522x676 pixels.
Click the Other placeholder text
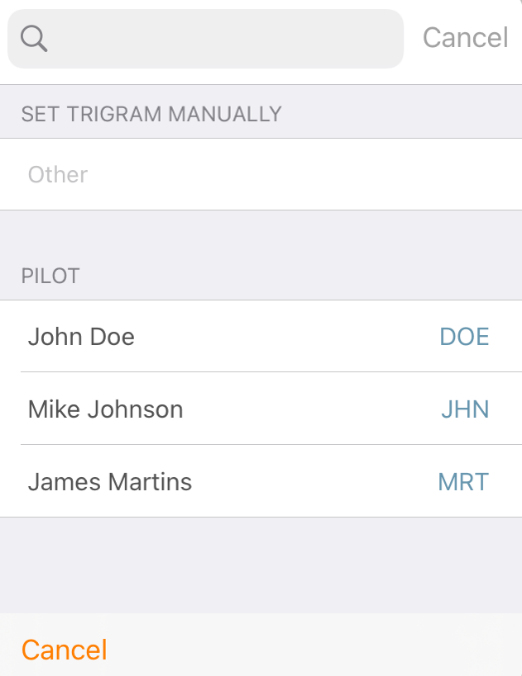(58, 175)
